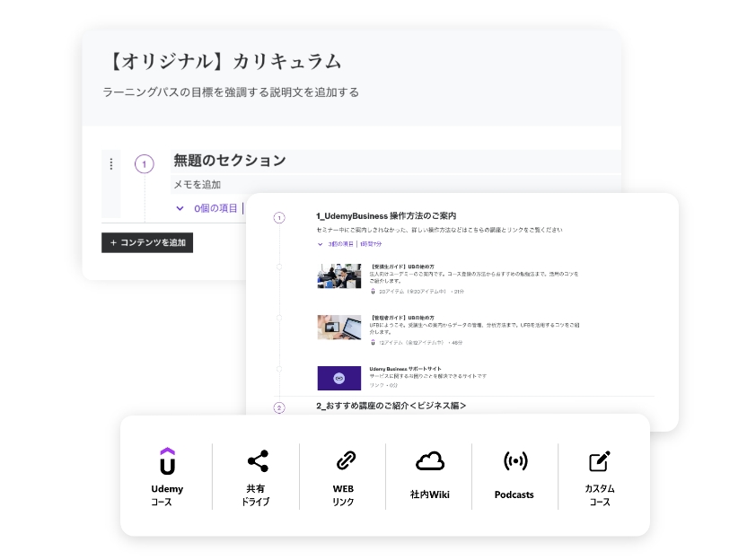756x560 pixels.
Task: Click the コンテンツを追加 button
Action: pyautogui.click(x=147, y=242)
